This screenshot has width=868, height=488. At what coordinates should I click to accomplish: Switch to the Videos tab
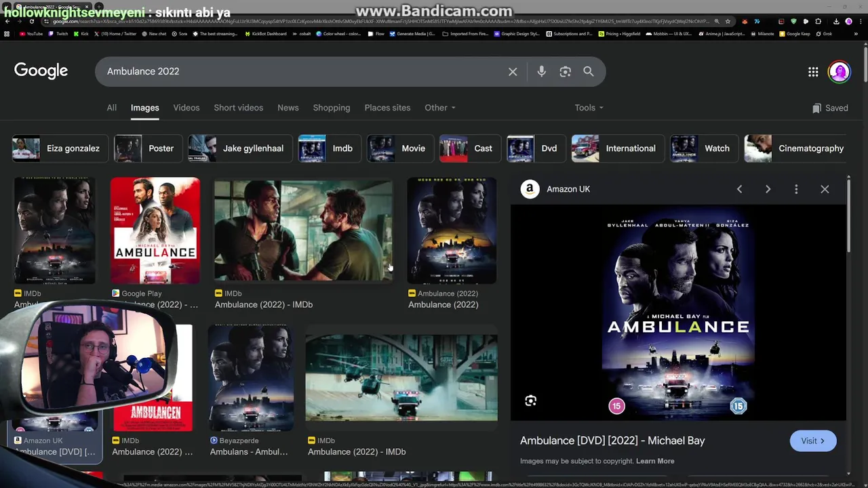click(x=186, y=108)
